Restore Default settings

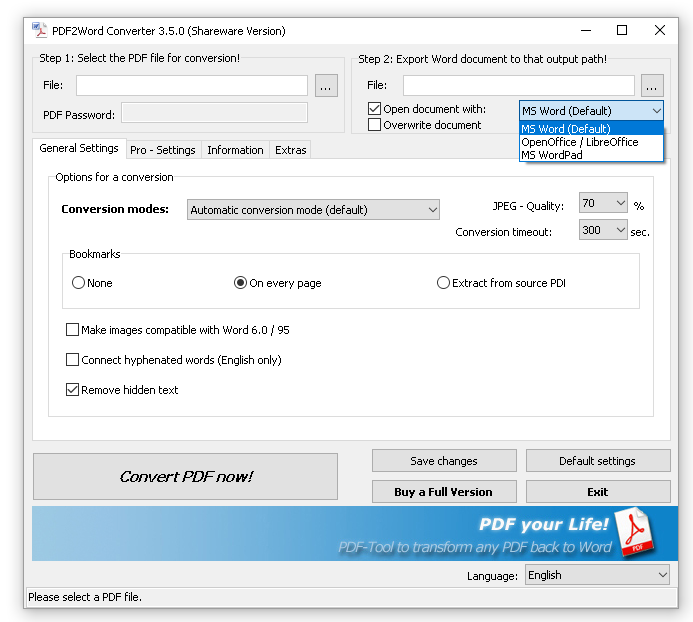pos(598,461)
